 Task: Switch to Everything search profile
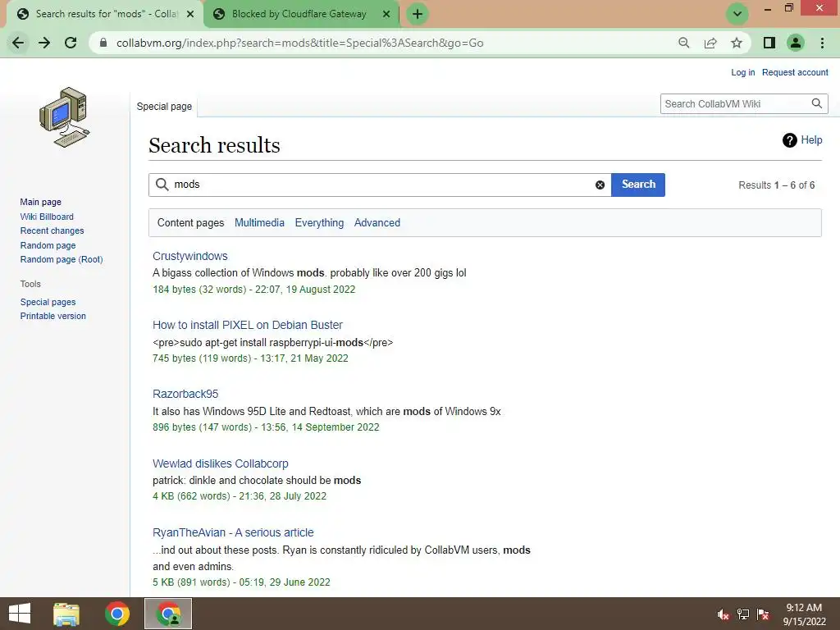(319, 223)
